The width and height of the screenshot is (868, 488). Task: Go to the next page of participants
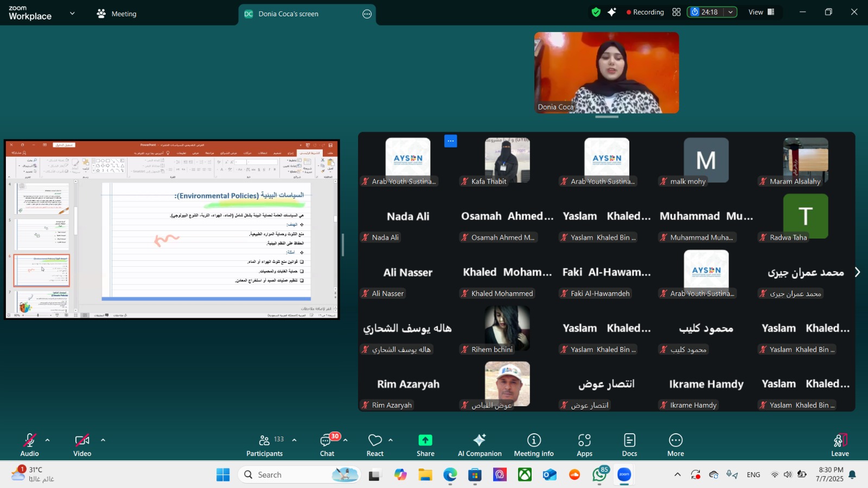pos(857,272)
